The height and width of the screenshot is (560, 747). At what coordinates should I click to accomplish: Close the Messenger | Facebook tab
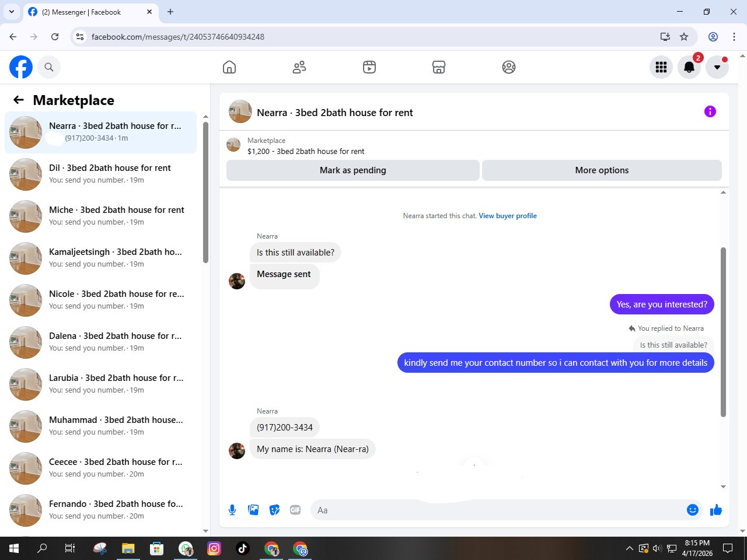149,12
